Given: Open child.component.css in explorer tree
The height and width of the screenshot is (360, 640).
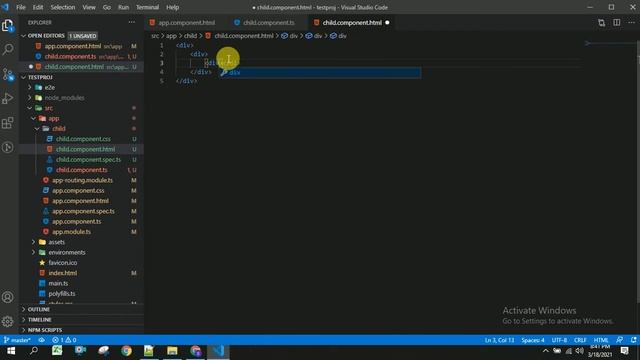Looking at the screenshot, I should (x=83, y=139).
